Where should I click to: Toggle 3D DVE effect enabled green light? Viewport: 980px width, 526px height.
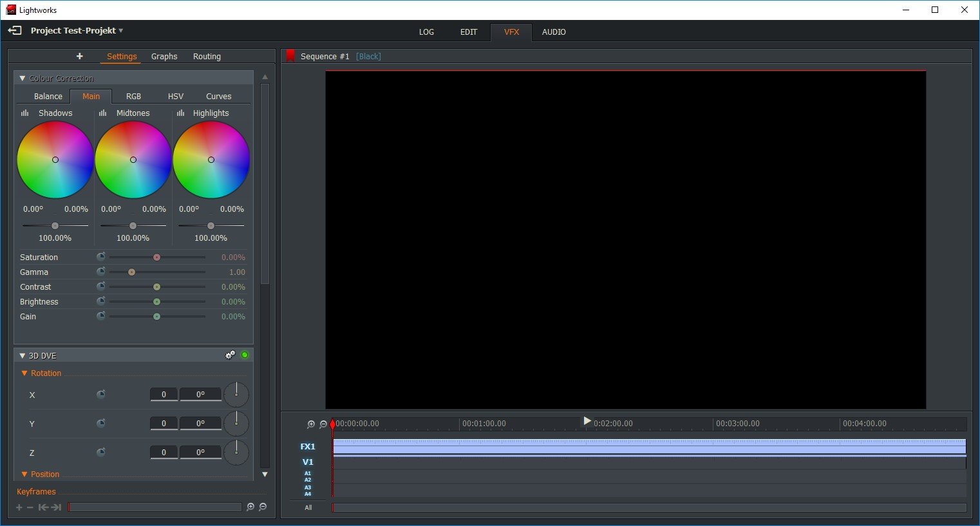[245, 355]
